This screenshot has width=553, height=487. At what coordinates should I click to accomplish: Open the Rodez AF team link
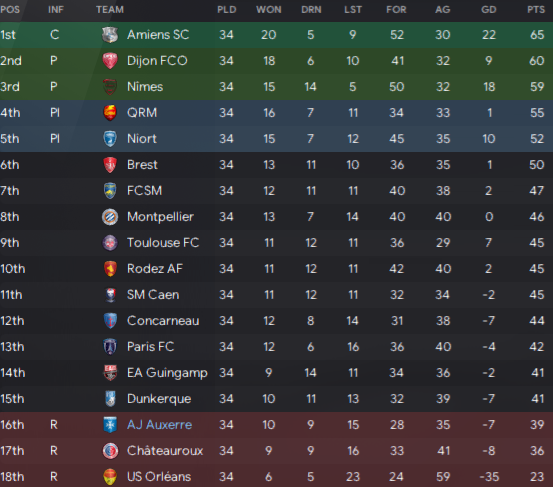155,269
